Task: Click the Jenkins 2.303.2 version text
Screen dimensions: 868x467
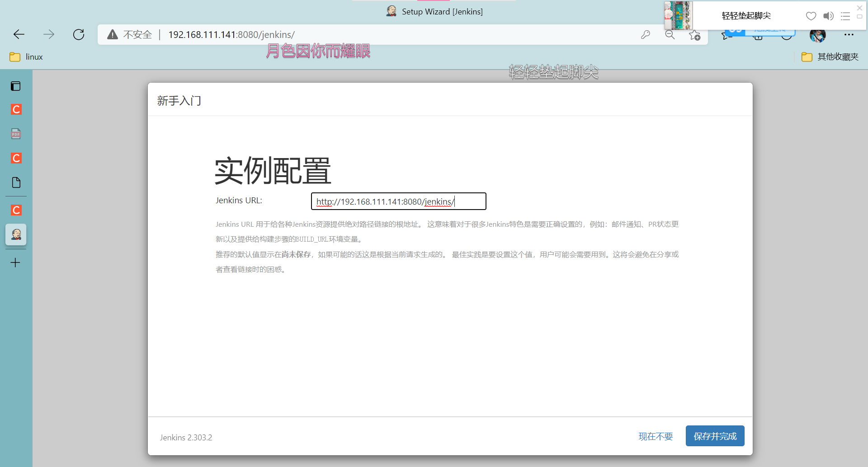Action: [x=186, y=437]
